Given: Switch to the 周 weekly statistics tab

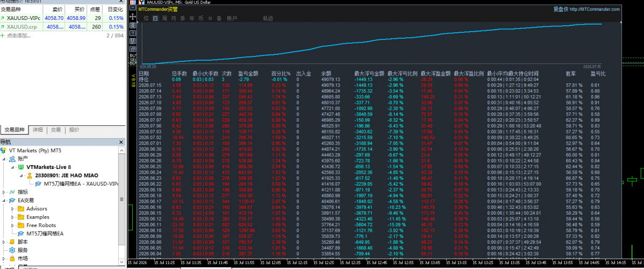Looking at the screenshot, I should click(x=164, y=18).
